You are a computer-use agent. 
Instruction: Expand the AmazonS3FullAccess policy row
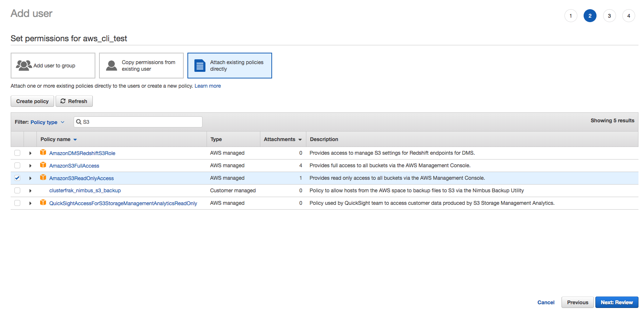(x=30, y=166)
